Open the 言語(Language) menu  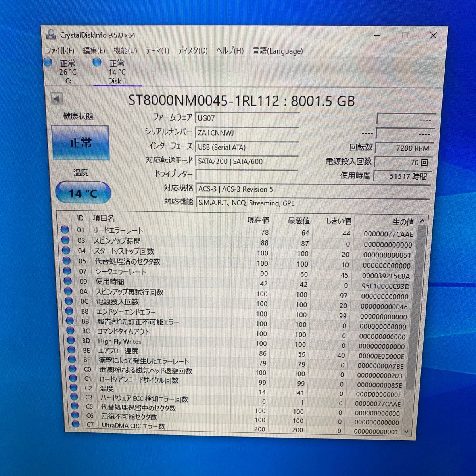pyautogui.click(x=278, y=51)
